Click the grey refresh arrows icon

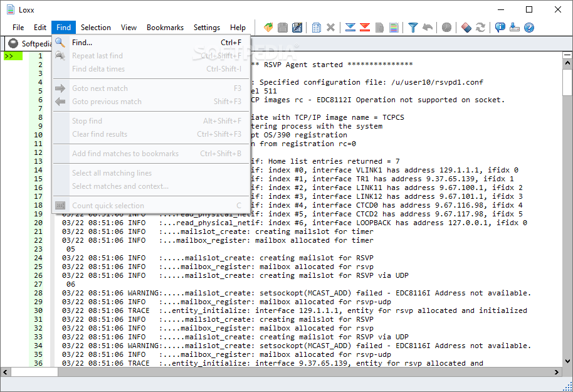click(x=481, y=28)
